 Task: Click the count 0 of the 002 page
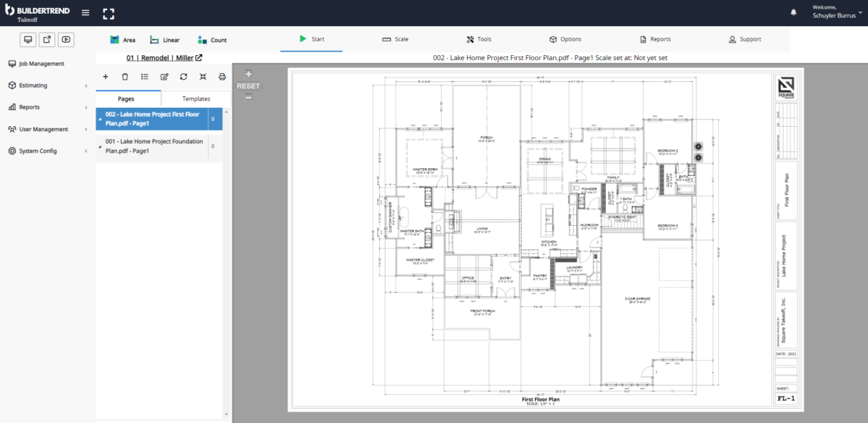213,119
